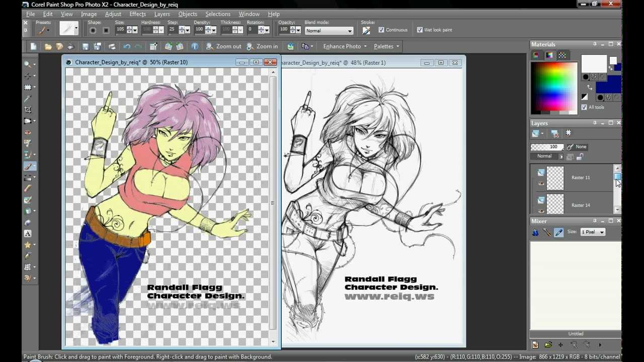Click the New file icon
The image size is (644, 362).
[x=33, y=46]
